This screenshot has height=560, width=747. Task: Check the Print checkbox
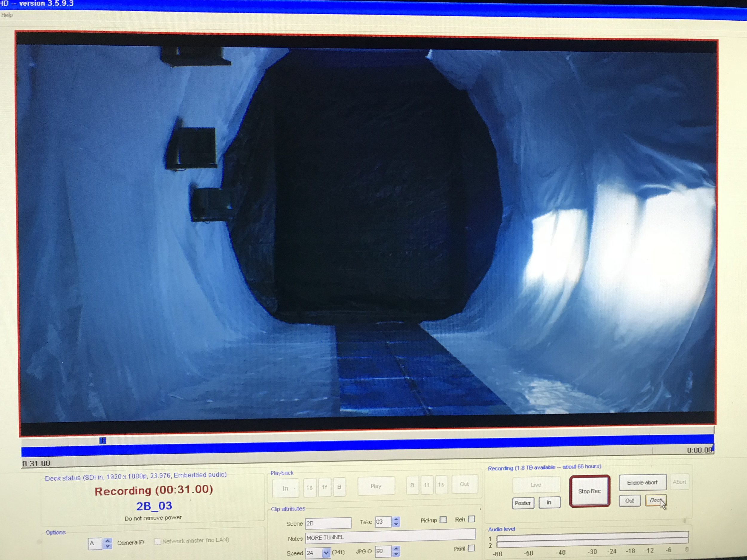point(472,548)
